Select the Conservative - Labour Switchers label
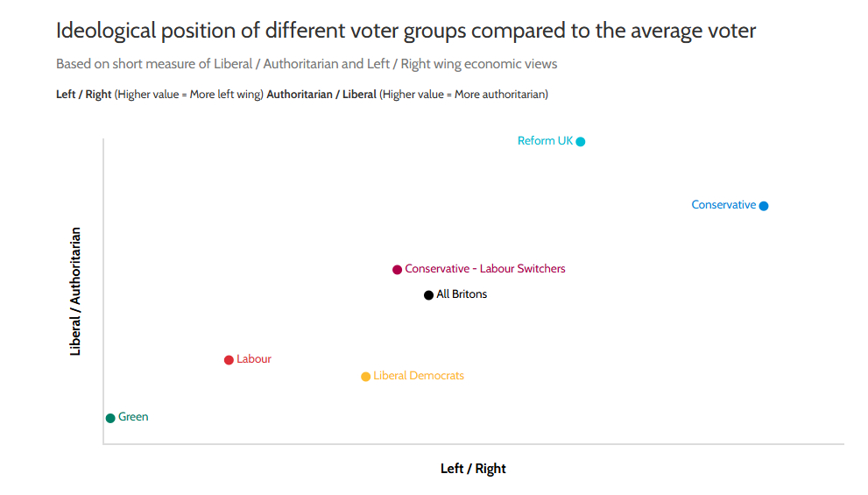The image size is (868, 495). point(485,269)
